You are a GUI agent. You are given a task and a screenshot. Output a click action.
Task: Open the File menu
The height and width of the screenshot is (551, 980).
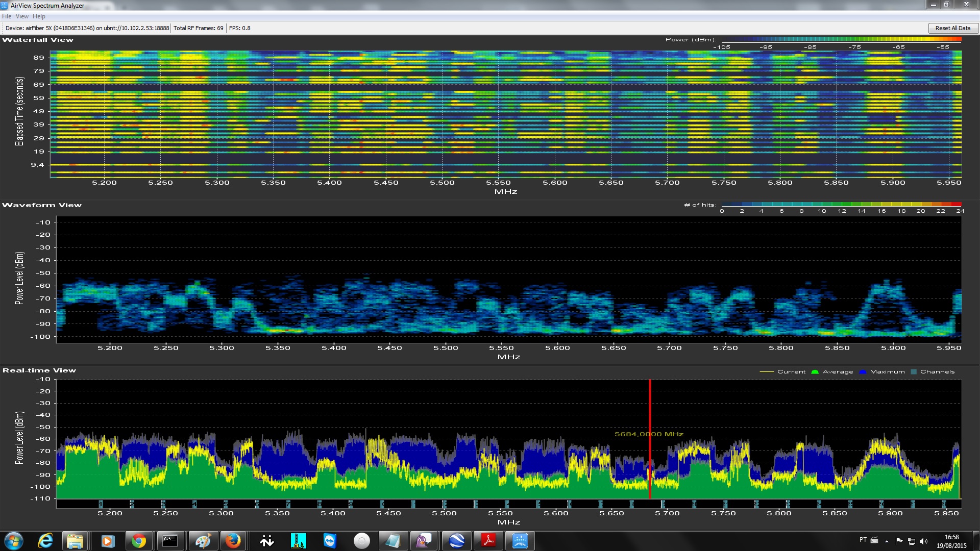pos(7,16)
